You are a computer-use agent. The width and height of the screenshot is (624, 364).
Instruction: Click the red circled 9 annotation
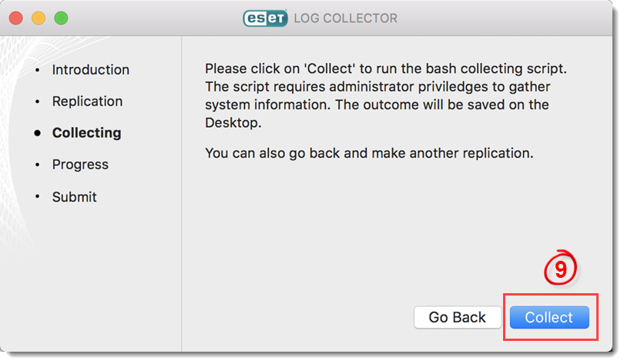coord(560,269)
